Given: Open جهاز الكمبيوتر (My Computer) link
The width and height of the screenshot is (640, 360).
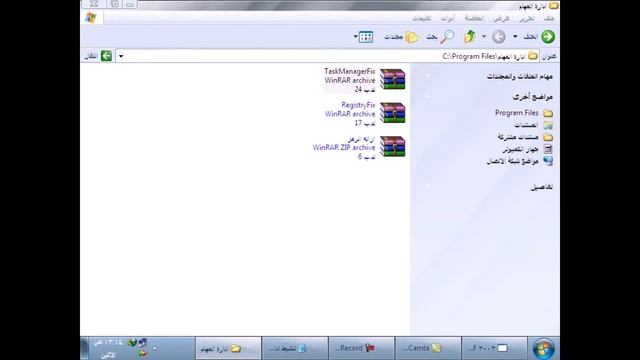Looking at the screenshot, I should 527,149.
